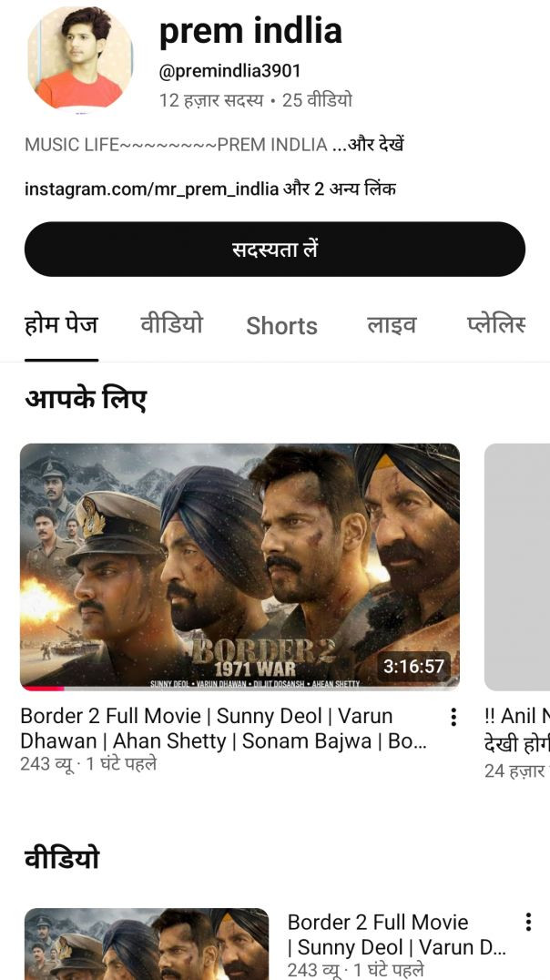Expand channel description with ...और देखें
The image size is (550, 980).
tap(367, 145)
